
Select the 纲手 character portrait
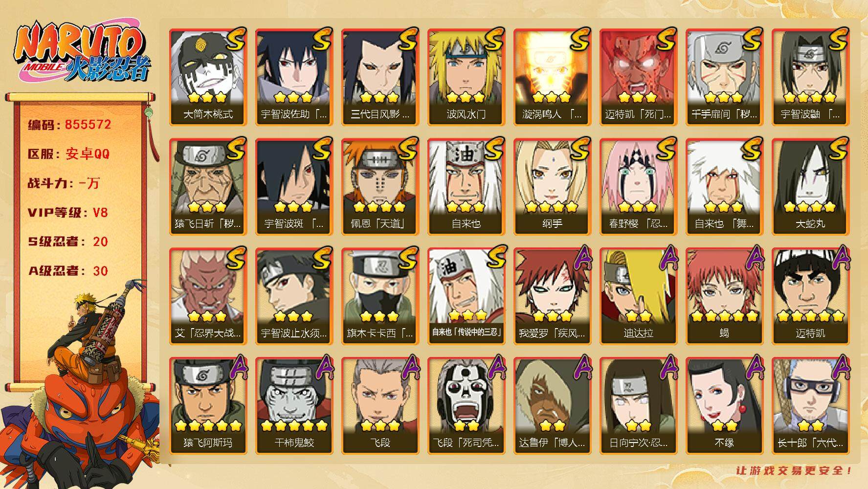pos(553,186)
